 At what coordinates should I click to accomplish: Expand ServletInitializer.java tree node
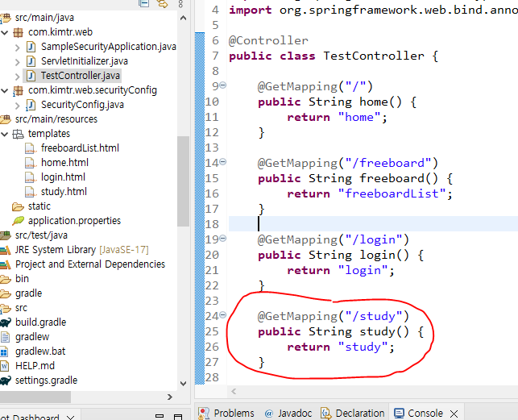coord(18,62)
